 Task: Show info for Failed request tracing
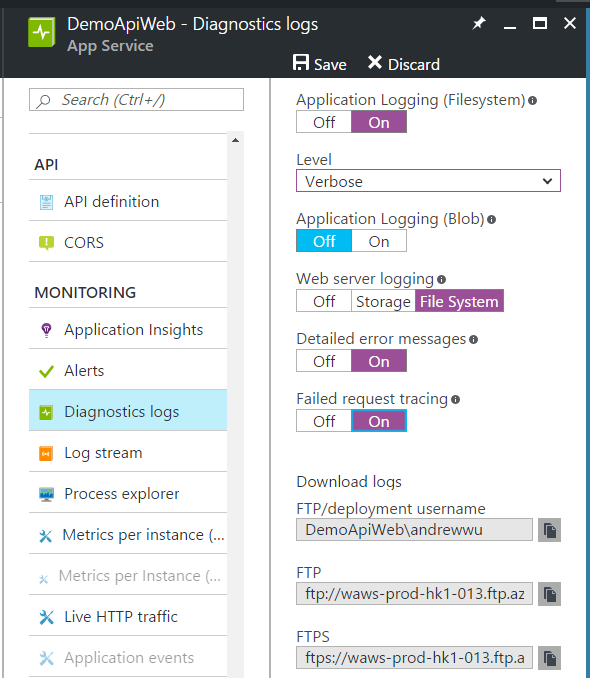point(455,399)
